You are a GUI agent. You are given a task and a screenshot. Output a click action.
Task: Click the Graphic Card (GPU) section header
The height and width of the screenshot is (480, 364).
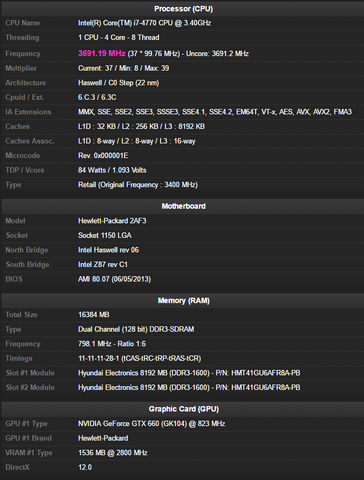click(x=183, y=409)
